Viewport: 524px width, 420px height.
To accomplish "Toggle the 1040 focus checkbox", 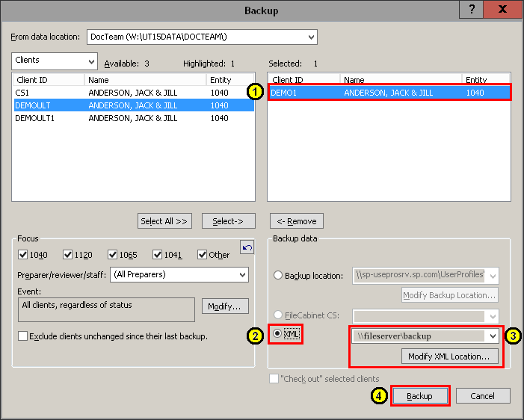I will pos(23,255).
